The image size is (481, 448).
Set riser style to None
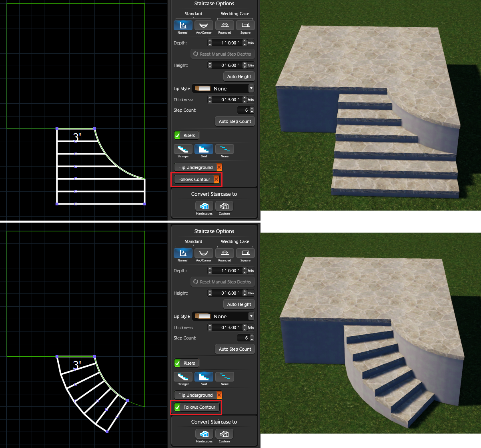(224, 149)
